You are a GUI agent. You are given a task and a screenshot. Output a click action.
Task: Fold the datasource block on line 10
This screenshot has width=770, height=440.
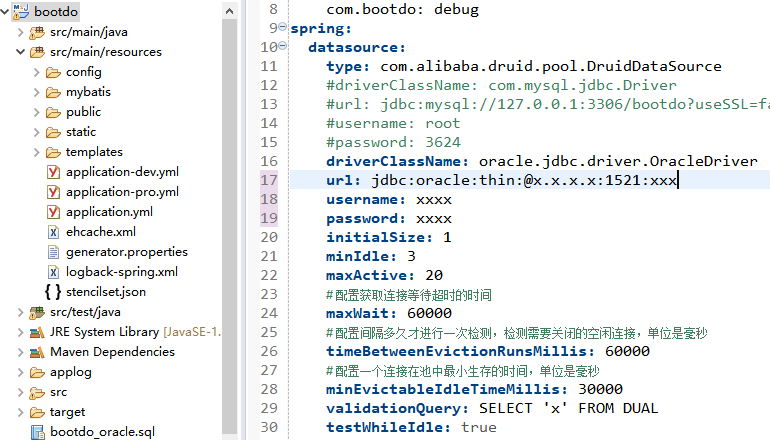coord(282,46)
